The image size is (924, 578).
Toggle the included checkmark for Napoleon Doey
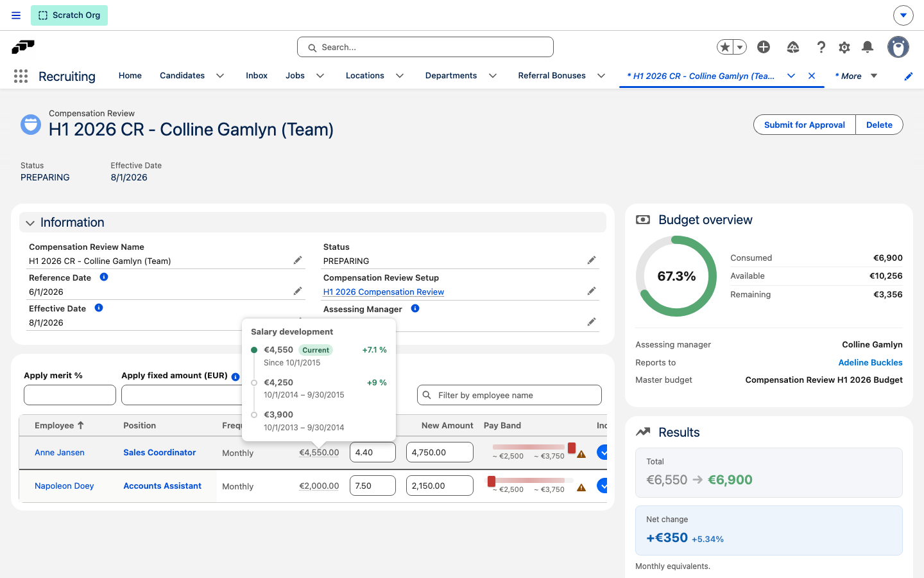click(x=602, y=486)
